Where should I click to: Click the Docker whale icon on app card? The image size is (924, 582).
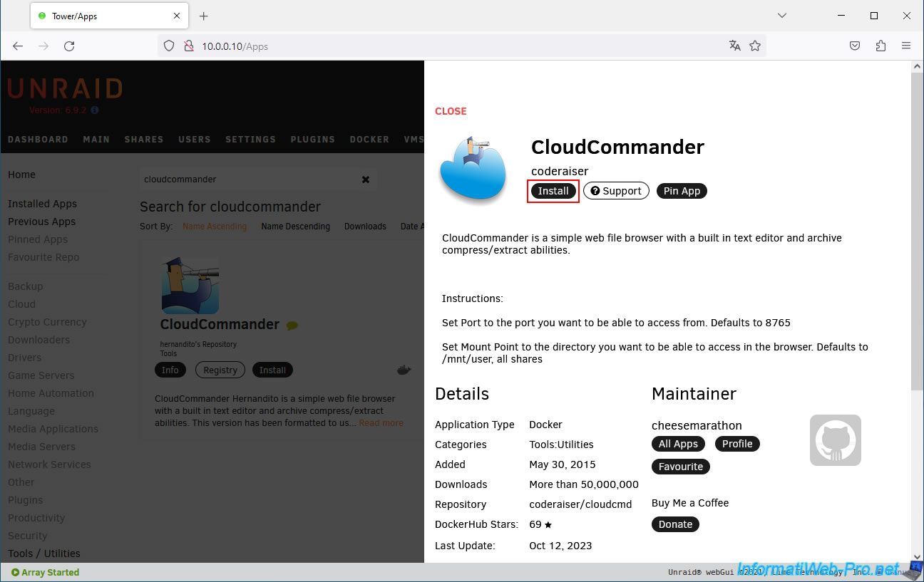[404, 370]
